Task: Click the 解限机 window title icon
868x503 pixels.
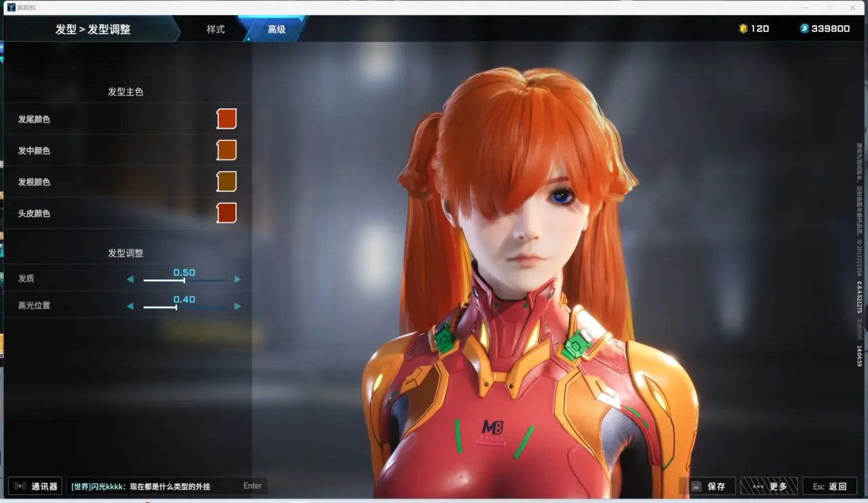Action: coord(11,7)
